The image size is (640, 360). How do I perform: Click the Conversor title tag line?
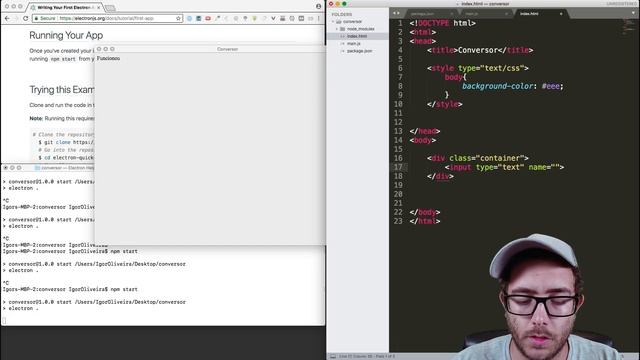click(480, 50)
